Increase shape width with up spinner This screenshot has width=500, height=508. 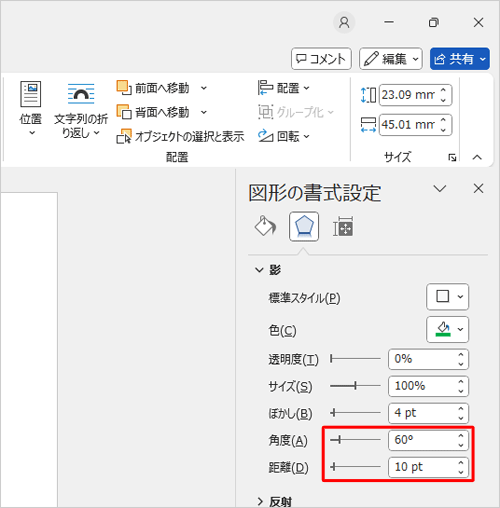coord(443,120)
